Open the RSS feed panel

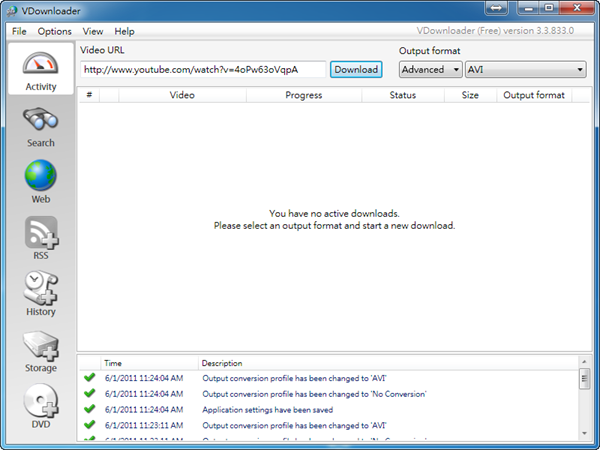(x=41, y=238)
